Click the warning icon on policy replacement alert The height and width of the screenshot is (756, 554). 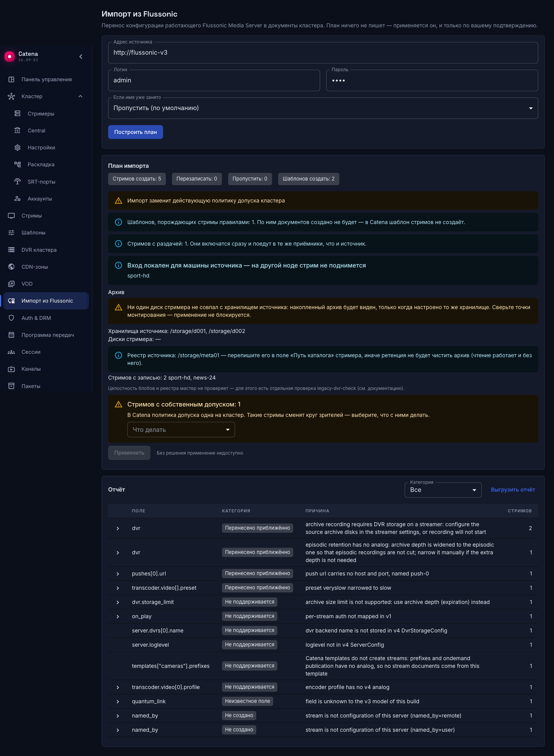(118, 201)
